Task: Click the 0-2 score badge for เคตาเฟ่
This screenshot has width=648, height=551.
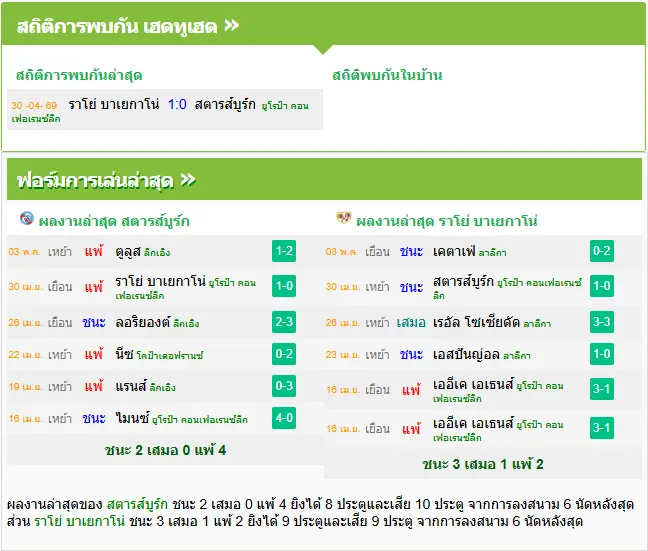Action: pos(602,251)
